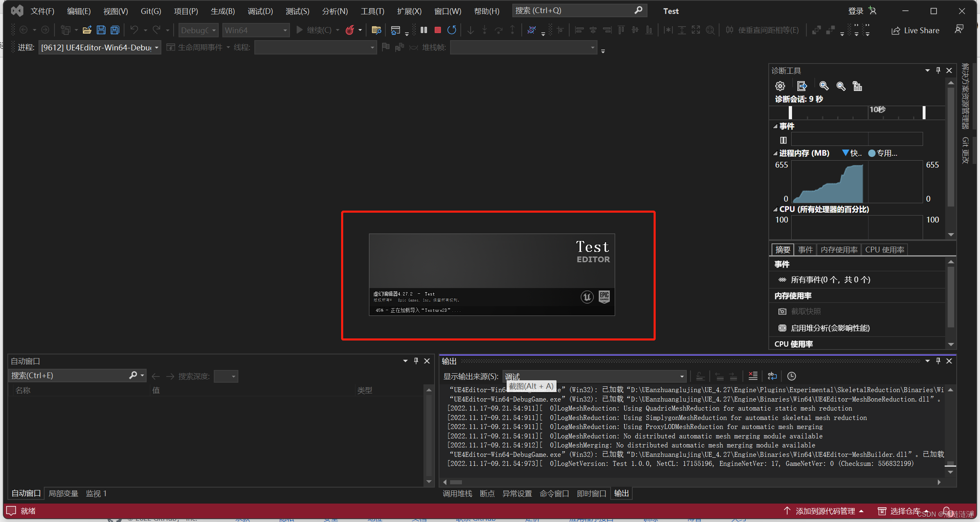
Task: Click the Live Share button
Action: (x=916, y=30)
